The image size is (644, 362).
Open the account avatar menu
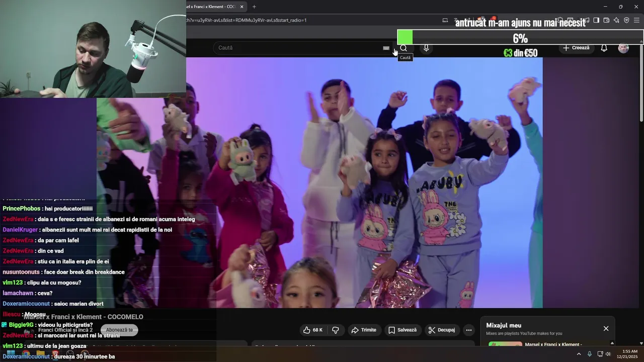pos(623,48)
